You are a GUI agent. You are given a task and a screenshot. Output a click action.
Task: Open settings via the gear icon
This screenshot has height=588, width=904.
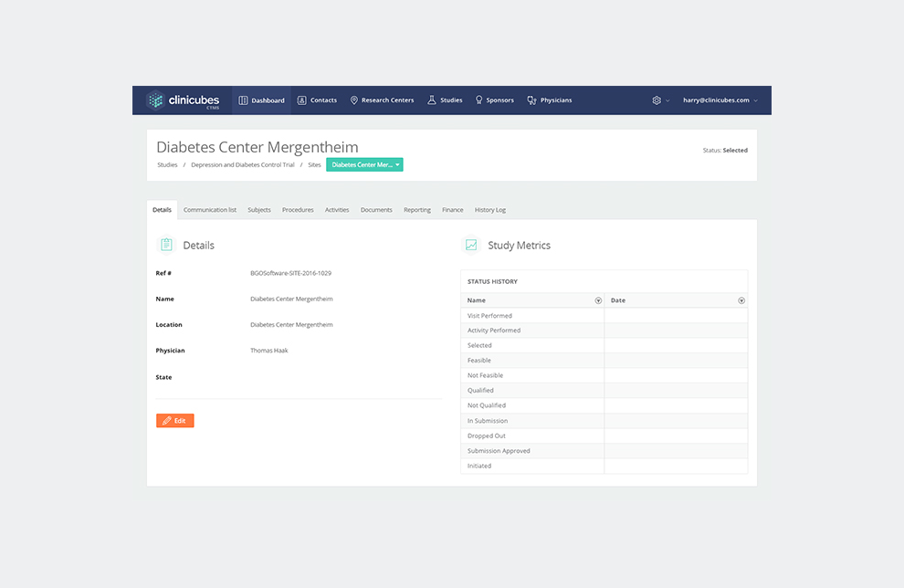(657, 100)
